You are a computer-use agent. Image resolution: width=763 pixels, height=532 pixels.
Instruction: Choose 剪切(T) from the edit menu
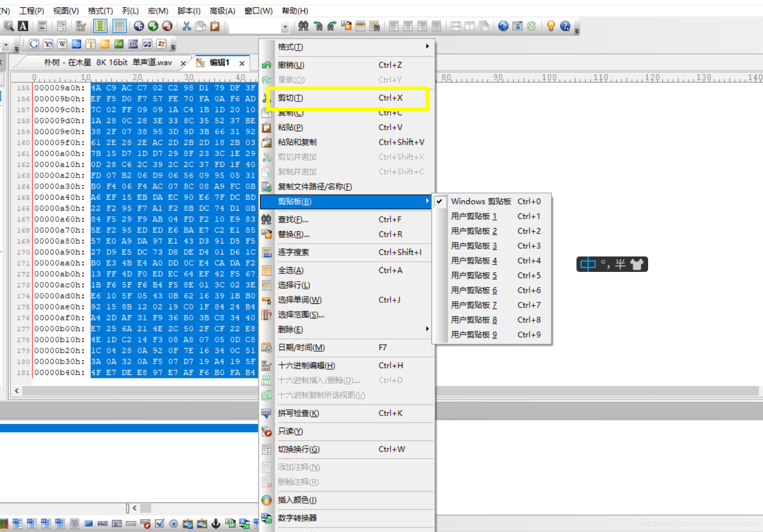click(347, 98)
